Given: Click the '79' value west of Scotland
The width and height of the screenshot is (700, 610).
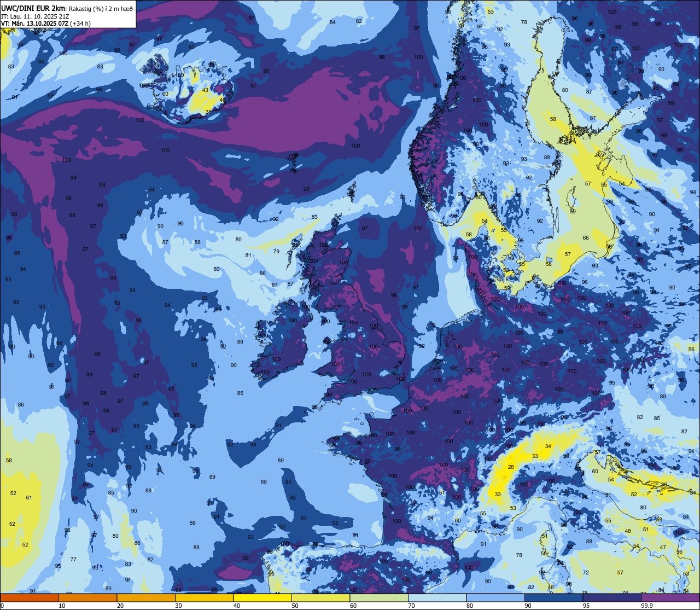Looking at the screenshot, I should pyautogui.click(x=276, y=252).
